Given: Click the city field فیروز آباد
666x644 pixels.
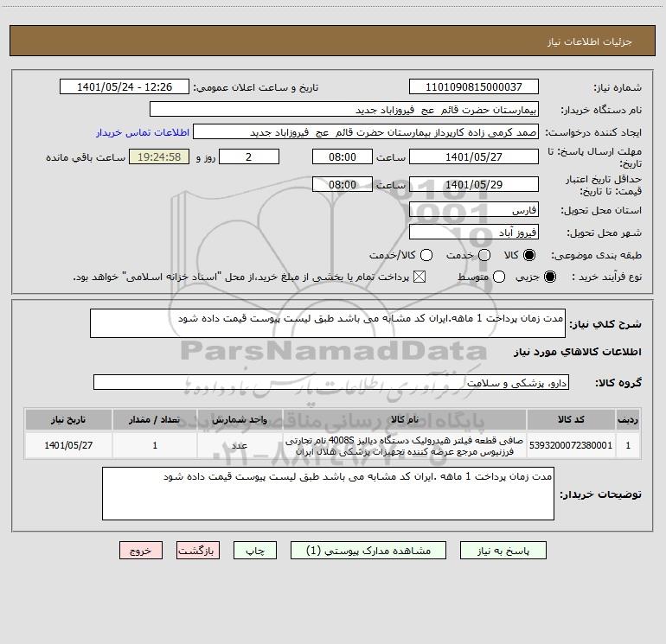Looking at the screenshot, I should pyautogui.click(x=474, y=232).
